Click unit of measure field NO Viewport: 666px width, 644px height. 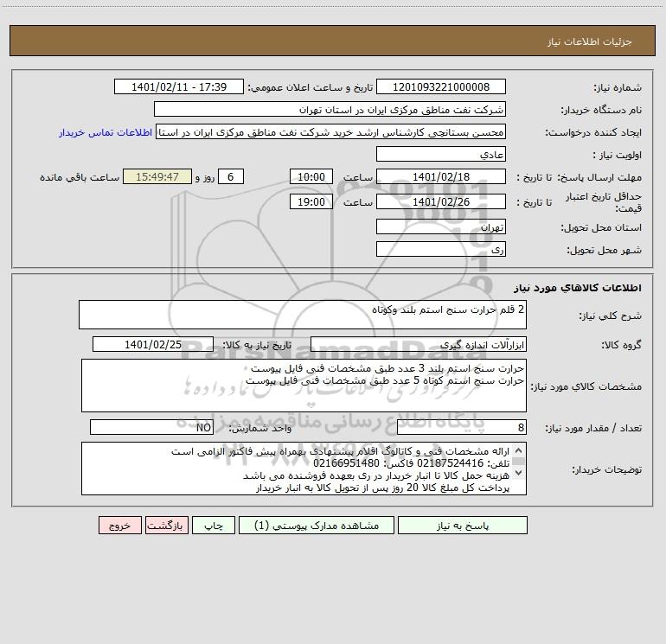click(151, 428)
